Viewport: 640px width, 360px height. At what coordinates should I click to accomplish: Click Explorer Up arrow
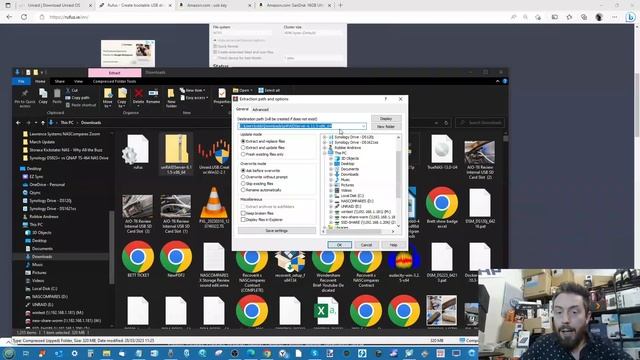pyautogui.click(x=42, y=122)
